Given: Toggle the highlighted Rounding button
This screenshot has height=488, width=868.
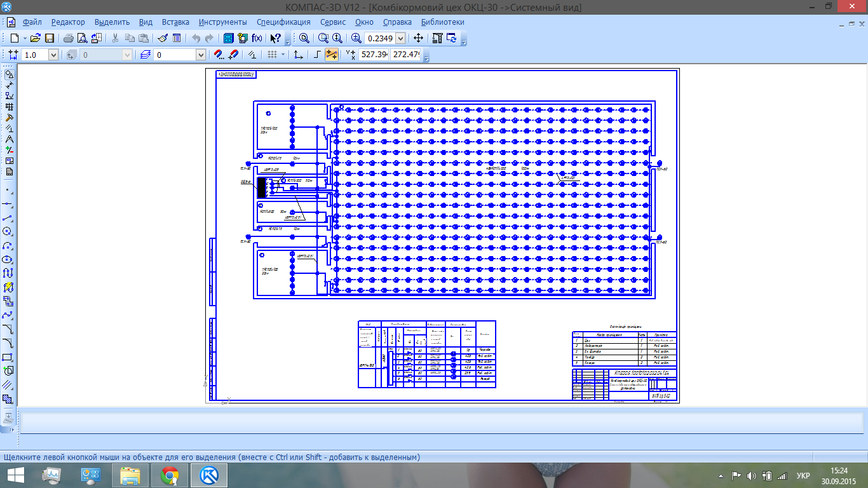Looking at the screenshot, I should coord(331,55).
